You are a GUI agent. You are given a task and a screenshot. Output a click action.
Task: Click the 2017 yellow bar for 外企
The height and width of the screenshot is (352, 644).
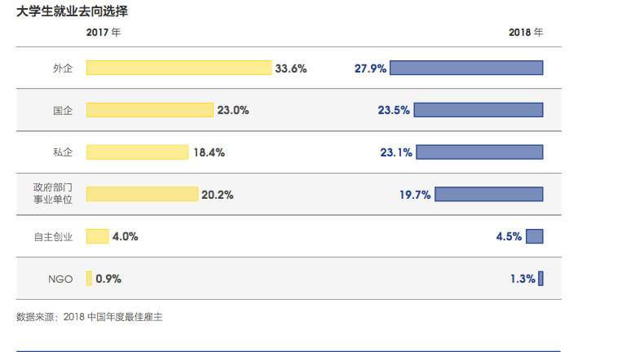pyautogui.click(x=179, y=68)
